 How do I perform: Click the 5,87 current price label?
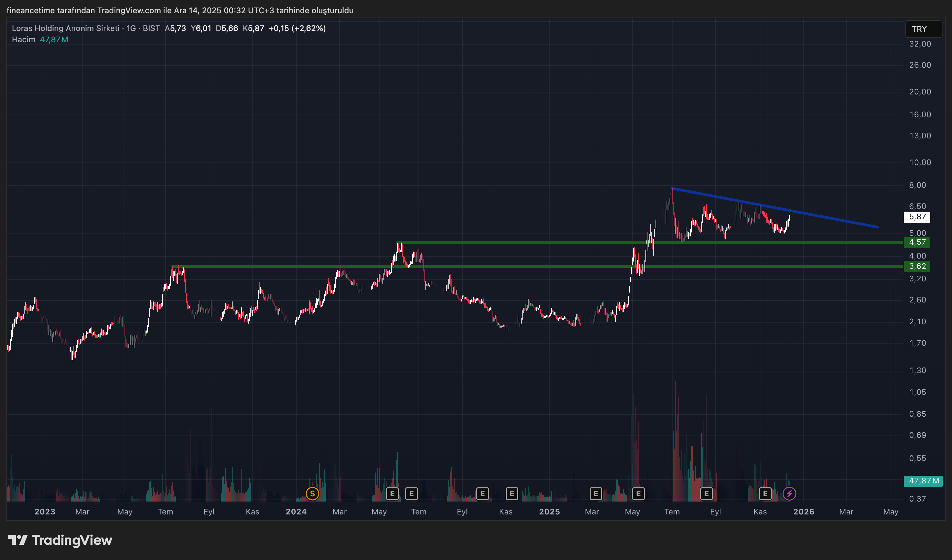[x=917, y=217]
